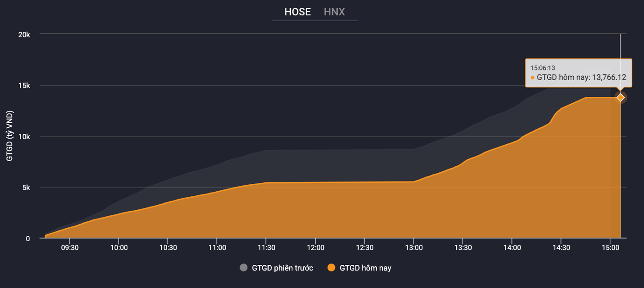644x288 pixels.
Task: Click the 15:00 time axis label
Action: tap(610, 248)
